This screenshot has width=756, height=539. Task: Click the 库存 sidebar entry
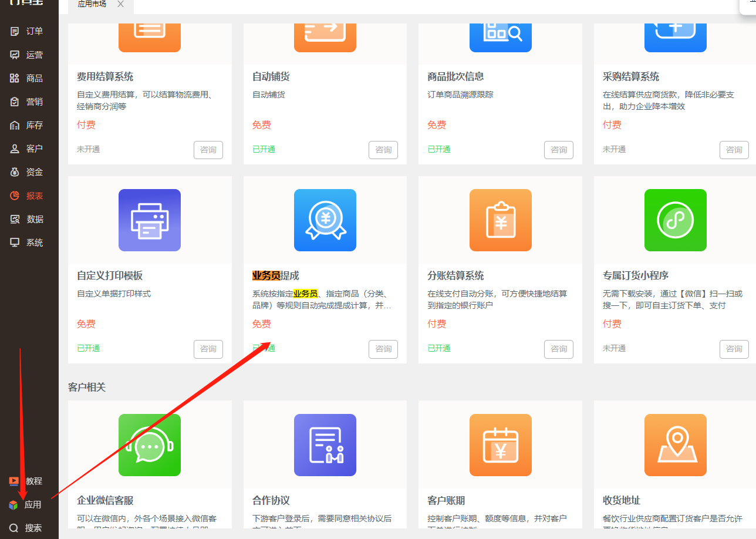click(x=27, y=125)
